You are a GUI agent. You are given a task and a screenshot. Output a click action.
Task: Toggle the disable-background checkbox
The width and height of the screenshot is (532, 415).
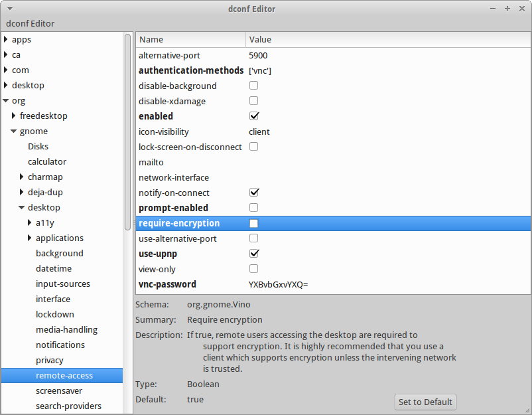[253, 86]
